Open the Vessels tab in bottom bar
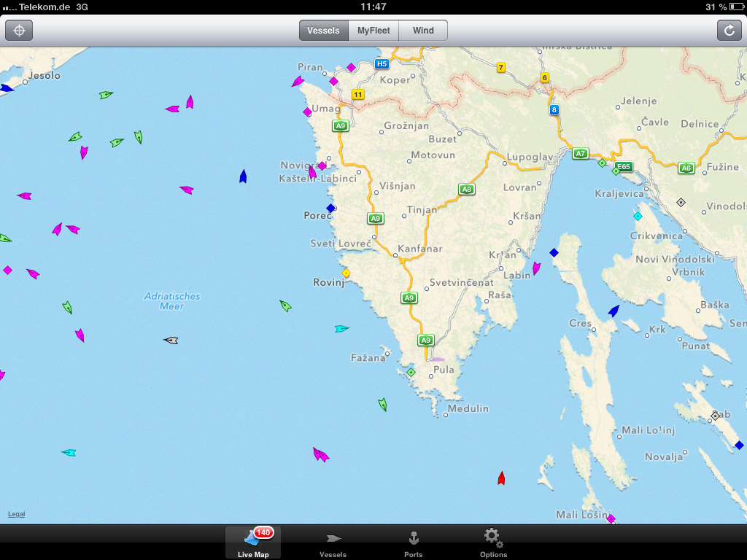Image resolution: width=747 pixels, height=560 pixels. pos(333,543)
